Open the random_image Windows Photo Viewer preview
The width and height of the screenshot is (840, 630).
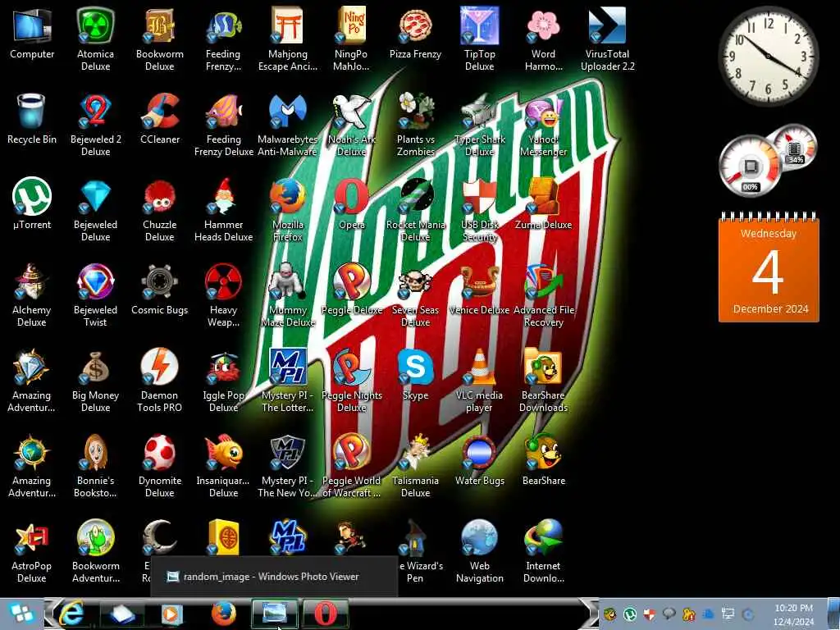coord(274,577)
